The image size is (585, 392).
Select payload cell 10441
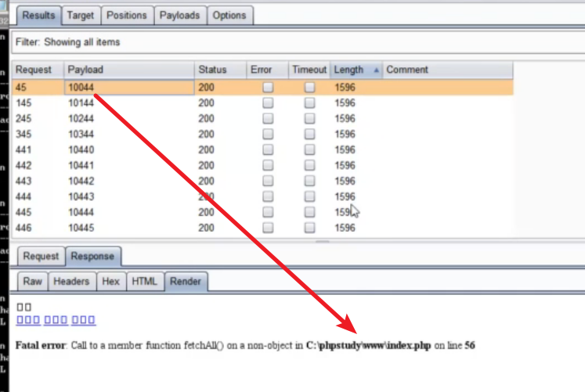coord(129,165)
